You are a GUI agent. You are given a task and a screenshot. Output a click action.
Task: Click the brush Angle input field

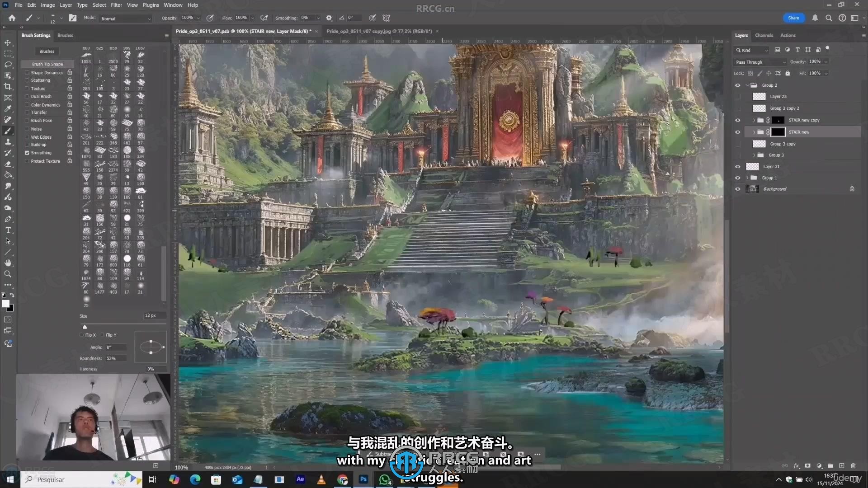(116, 347)
